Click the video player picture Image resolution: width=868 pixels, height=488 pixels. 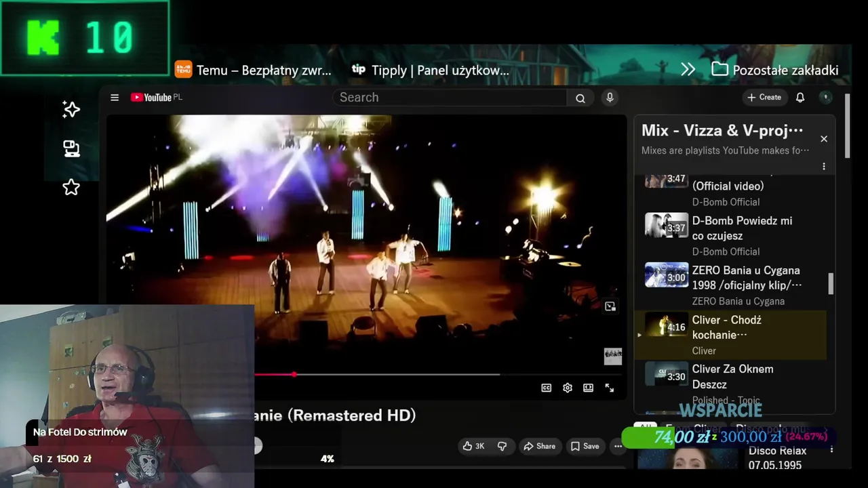pos(366,244)
